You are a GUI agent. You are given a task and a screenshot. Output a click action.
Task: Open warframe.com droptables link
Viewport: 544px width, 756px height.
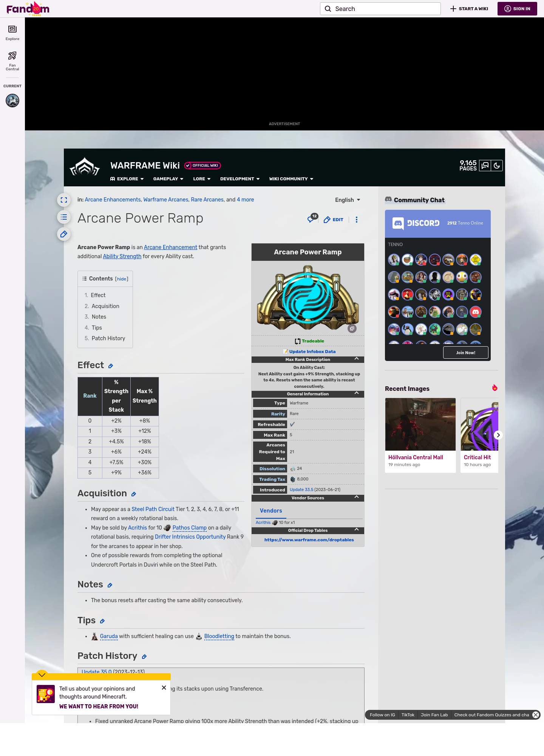pyautogui.click(x=309, y=540)
